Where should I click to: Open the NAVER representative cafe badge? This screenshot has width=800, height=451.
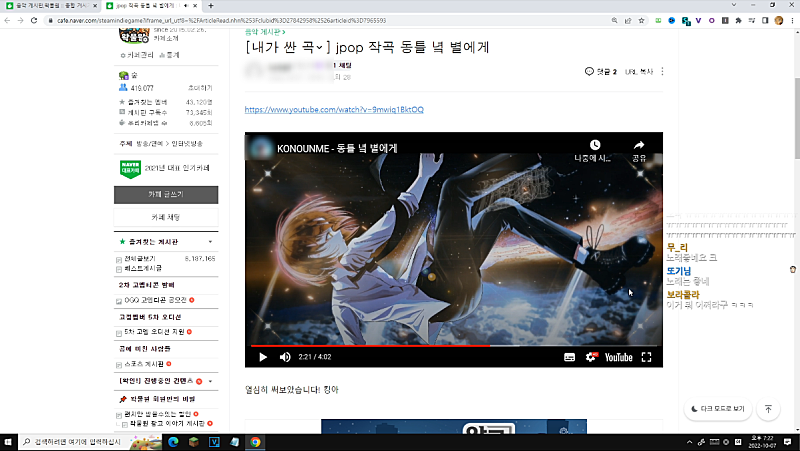click(130, 168)
